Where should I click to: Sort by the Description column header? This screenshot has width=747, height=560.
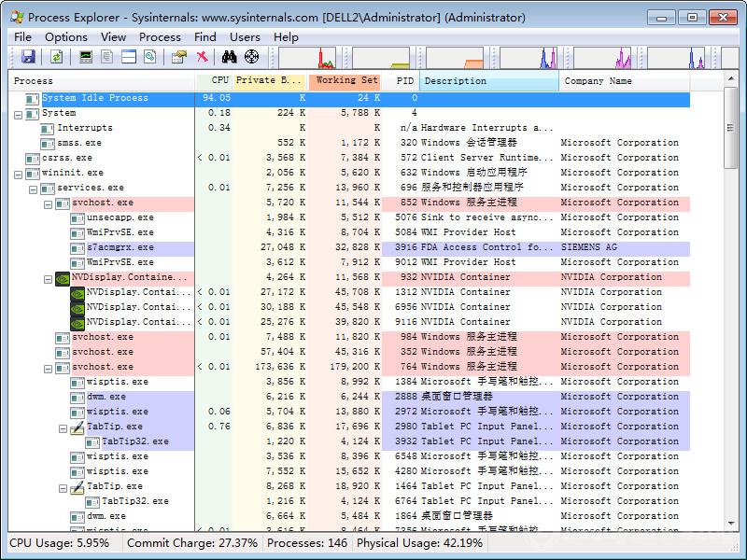[x=489, y=81]
